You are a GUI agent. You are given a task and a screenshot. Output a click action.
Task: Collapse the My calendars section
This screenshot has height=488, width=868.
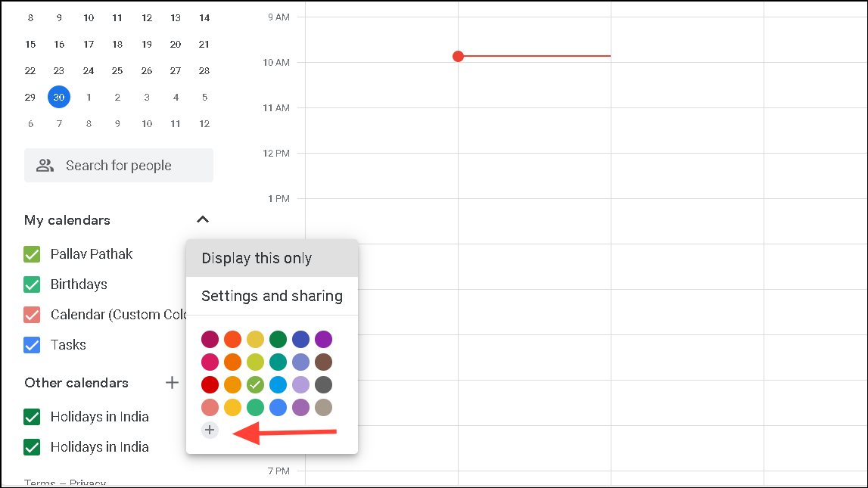click(x=202, y=220)
